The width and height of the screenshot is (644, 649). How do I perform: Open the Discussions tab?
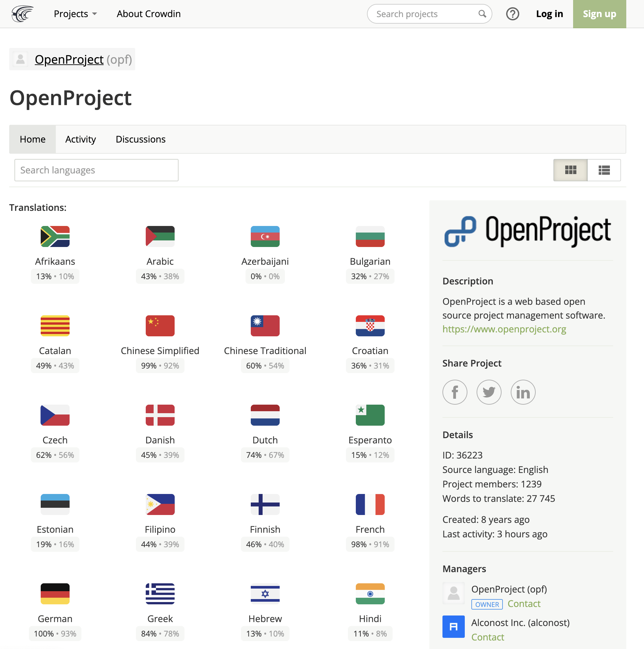(x=140, y=139)
